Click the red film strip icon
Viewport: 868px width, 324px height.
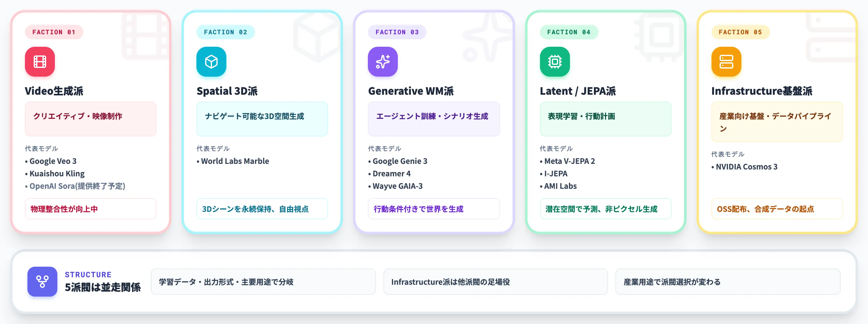[40, 62]
